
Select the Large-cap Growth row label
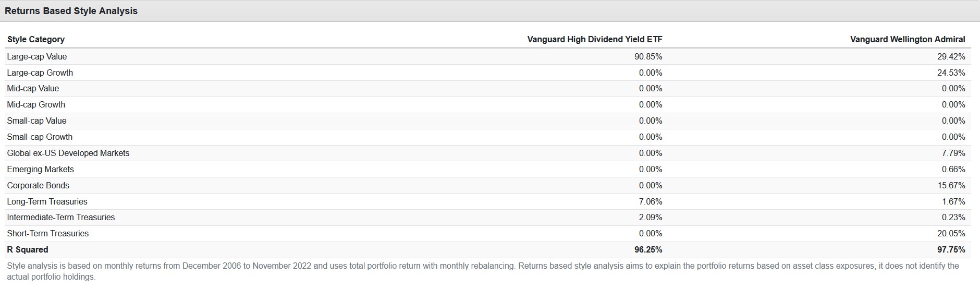click(40, 73)
